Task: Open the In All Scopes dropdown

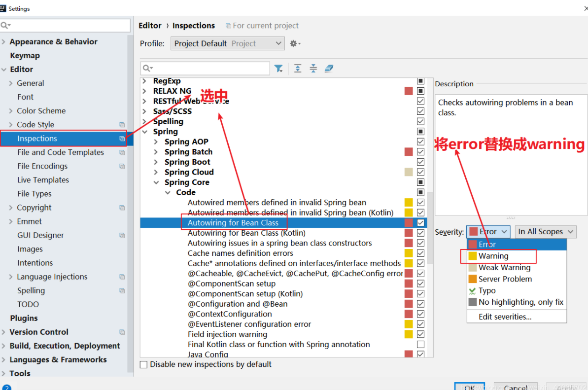Action: coord(546,232)
